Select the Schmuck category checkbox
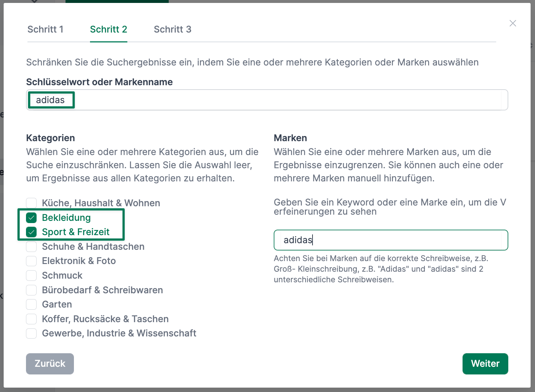Screen dimensions: 535x392 tap(31, 275)
